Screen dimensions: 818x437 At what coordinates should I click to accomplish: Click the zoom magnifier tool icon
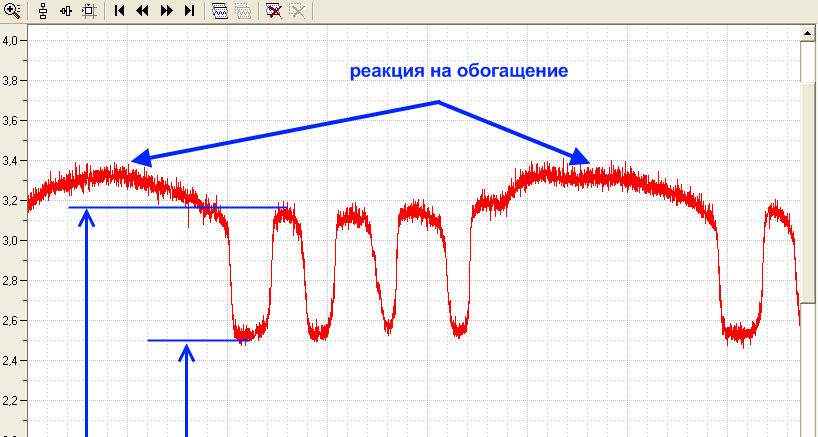click(x=11, y=10)
